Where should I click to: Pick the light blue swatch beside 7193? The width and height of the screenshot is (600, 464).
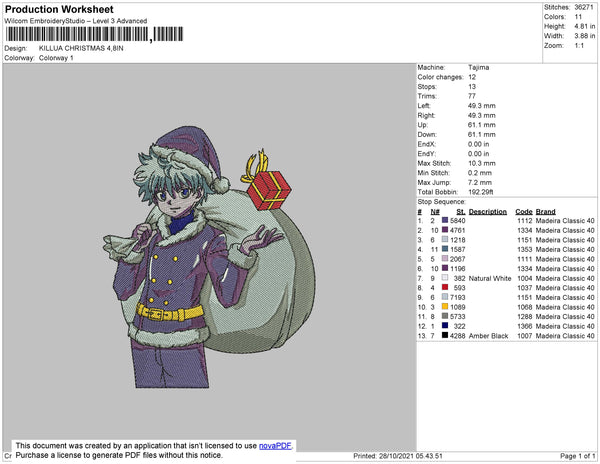click(x=445, y=297)
